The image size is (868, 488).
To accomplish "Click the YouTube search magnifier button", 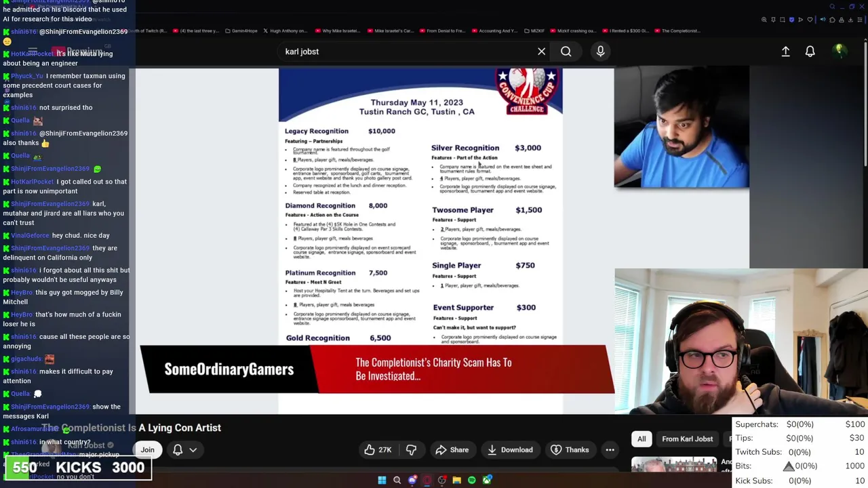I will click(x=566, y=52).
